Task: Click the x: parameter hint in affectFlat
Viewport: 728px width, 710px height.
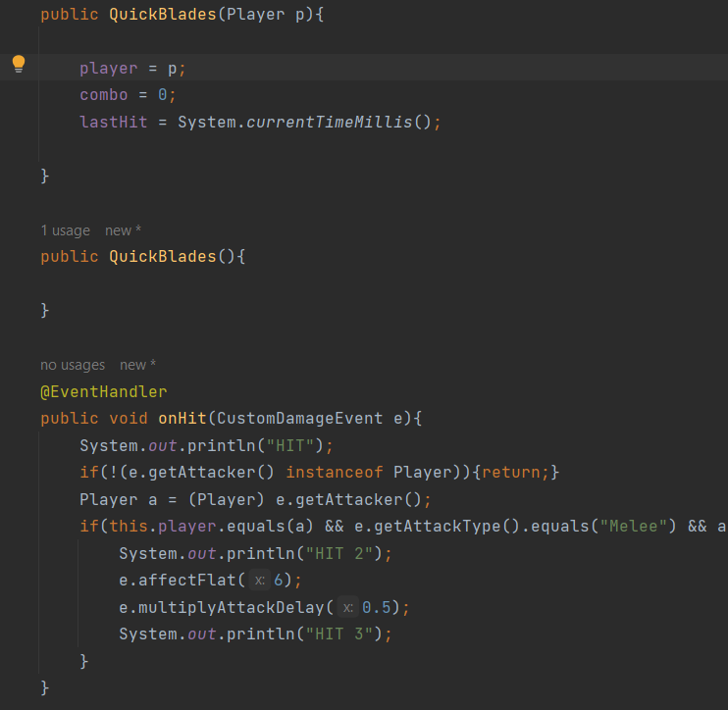Action: (x=260, y=581)
